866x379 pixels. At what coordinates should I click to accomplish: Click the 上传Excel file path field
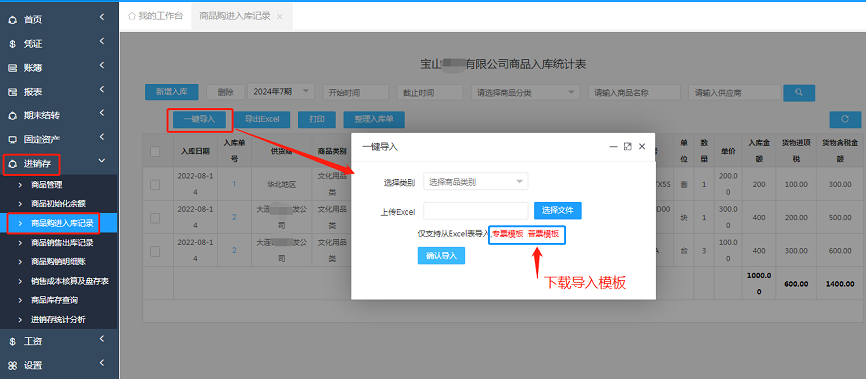(476, 210)
